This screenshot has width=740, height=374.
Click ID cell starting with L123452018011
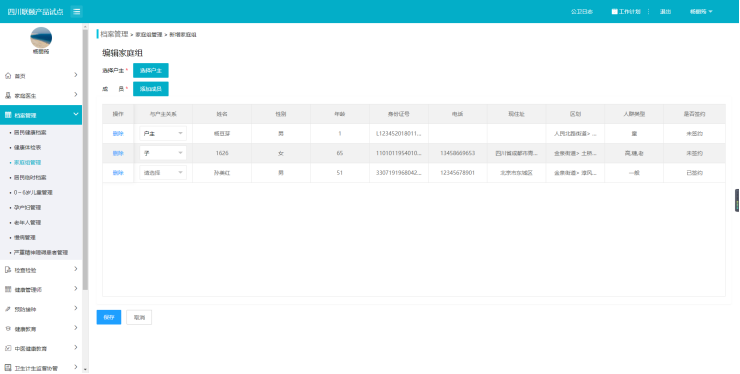pos(399,134)
